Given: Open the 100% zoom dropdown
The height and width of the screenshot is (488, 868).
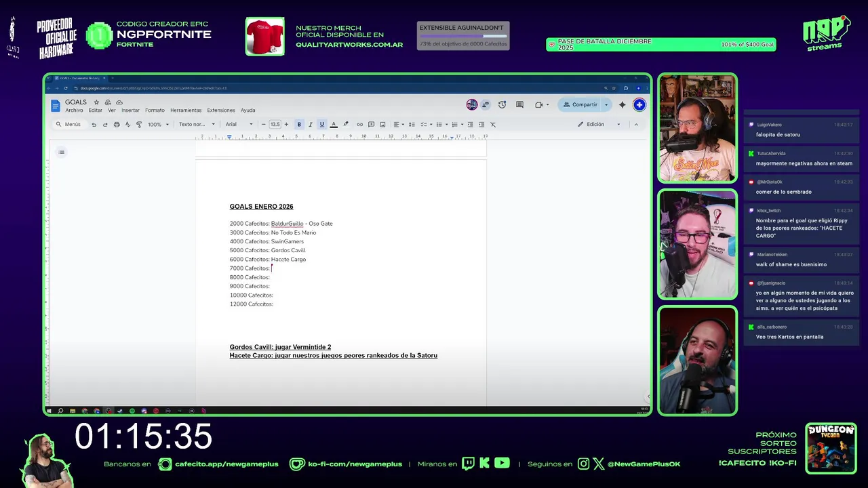Looking at the screenshot, I should click(158, 125).
